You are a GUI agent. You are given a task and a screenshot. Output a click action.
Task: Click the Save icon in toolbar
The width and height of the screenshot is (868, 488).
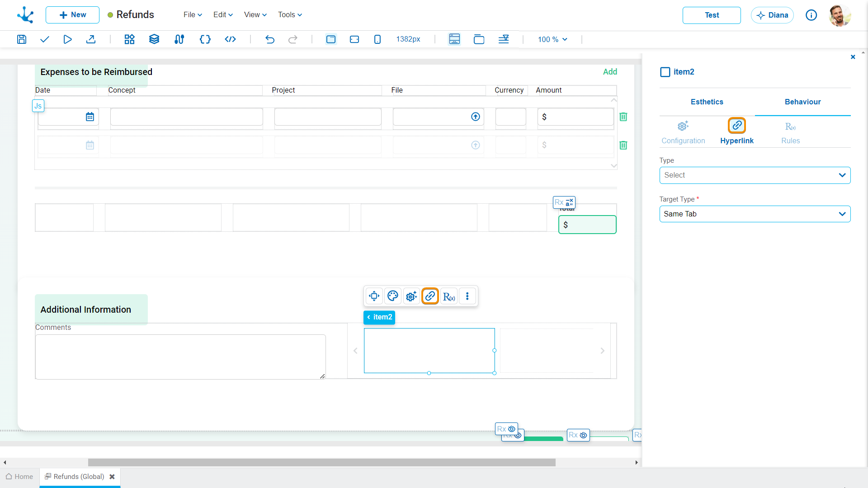point(22,39)
